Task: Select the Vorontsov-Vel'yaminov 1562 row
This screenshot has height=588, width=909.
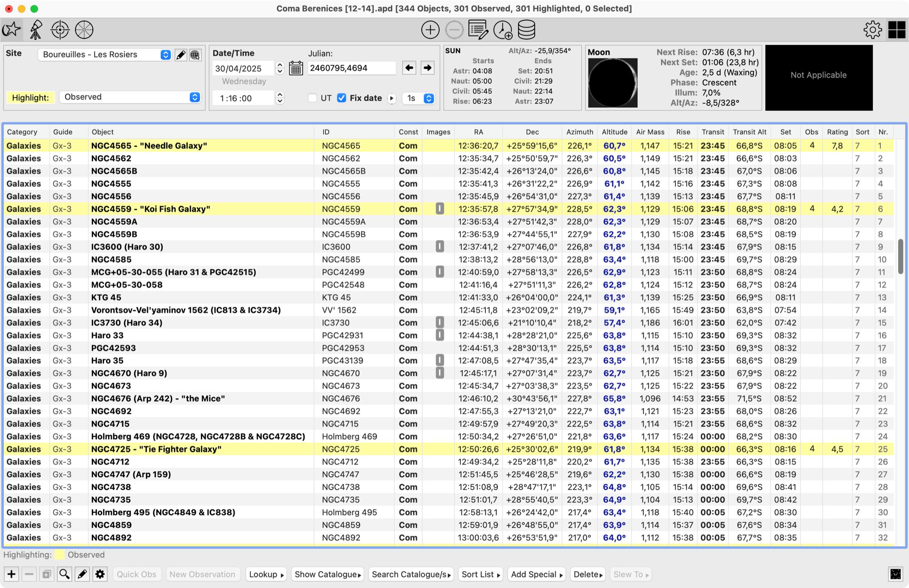Action: coord(449,310)
